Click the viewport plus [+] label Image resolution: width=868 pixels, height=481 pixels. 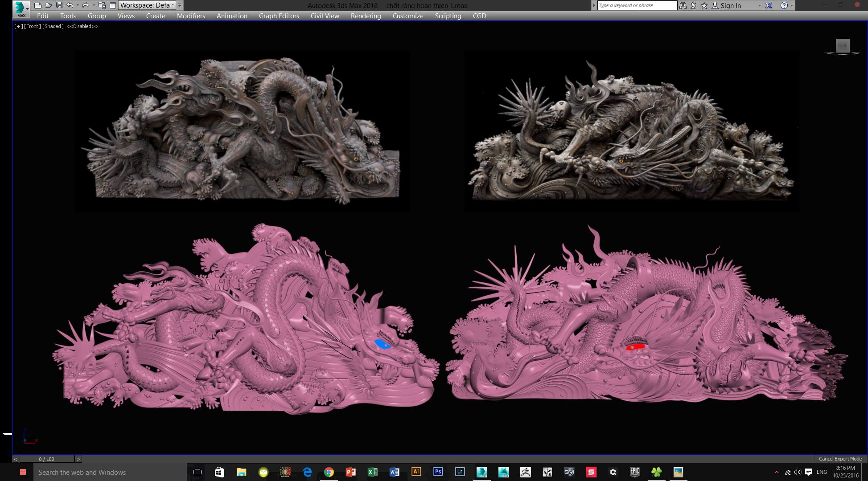[x=18, y=26]
